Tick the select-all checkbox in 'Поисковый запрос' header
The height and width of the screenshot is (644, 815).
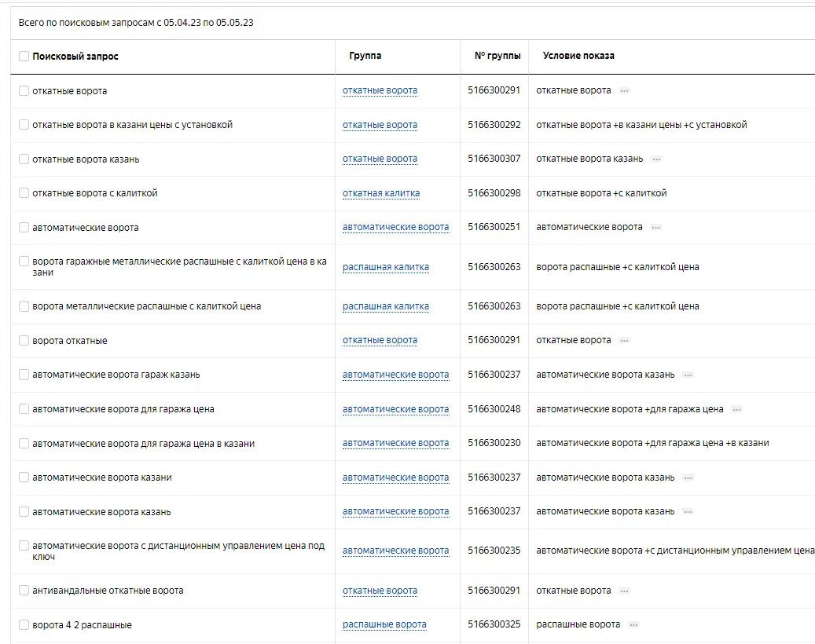24,56
